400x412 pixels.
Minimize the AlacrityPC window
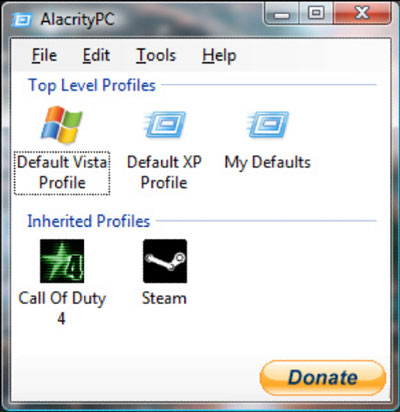[x=282, y=13]
